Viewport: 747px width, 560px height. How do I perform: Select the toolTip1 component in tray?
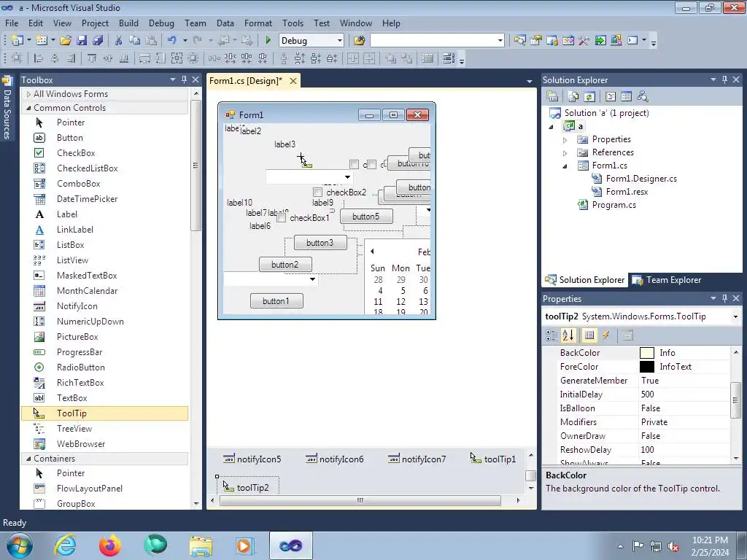point(493,459)
